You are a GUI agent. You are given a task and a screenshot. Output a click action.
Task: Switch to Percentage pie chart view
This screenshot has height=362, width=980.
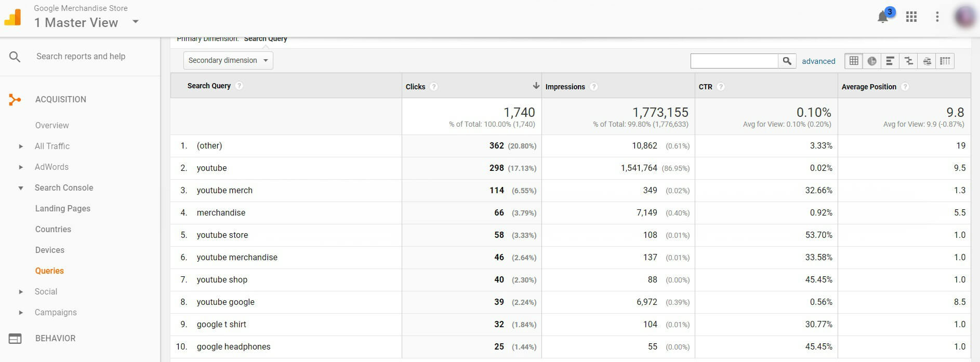872,61
